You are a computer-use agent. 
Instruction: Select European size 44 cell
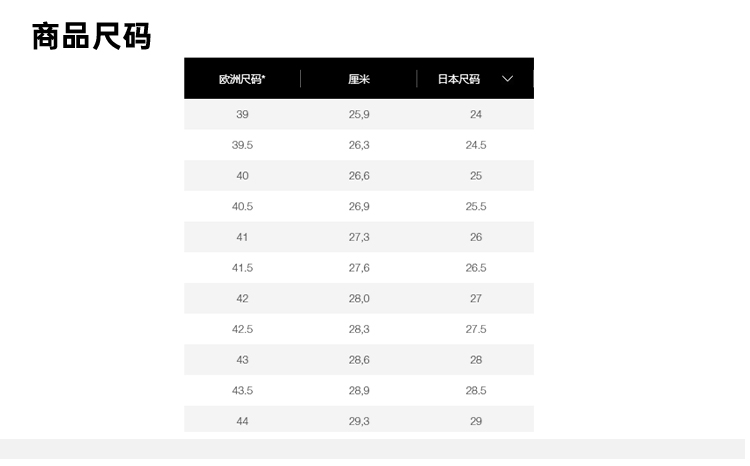click(242, 421)
